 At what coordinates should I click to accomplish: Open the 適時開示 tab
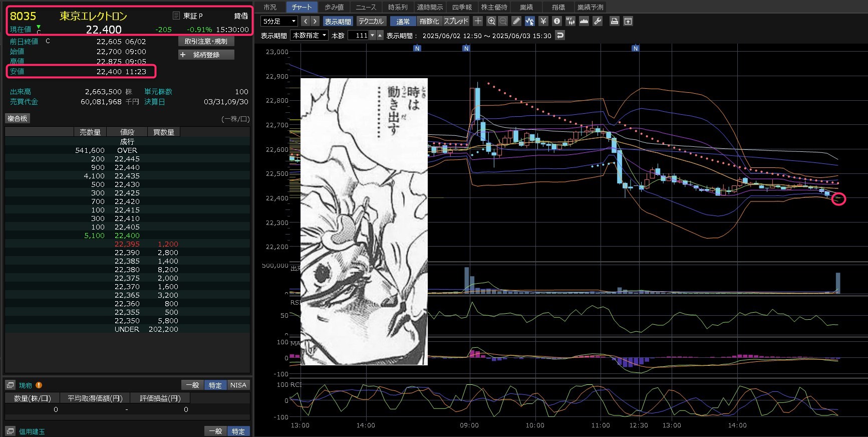(x=430, y=7)
